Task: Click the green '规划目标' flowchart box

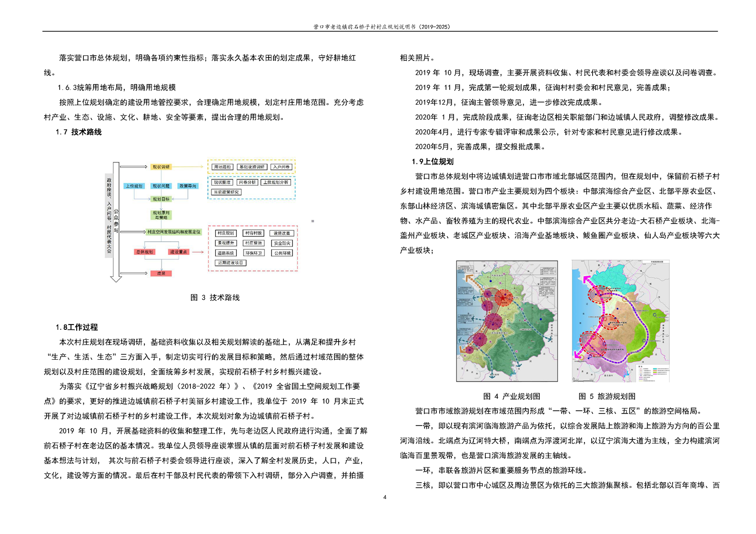Action: (x=161, y=199)
